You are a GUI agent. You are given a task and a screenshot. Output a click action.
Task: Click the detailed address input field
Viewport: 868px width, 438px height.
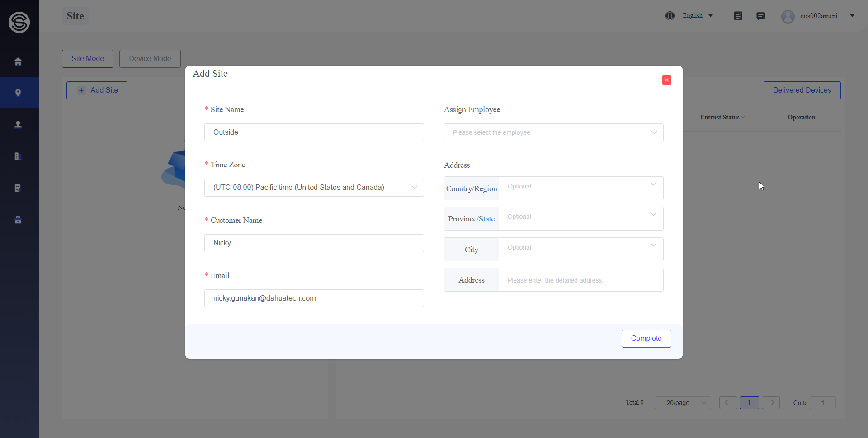tap(580, 280)
